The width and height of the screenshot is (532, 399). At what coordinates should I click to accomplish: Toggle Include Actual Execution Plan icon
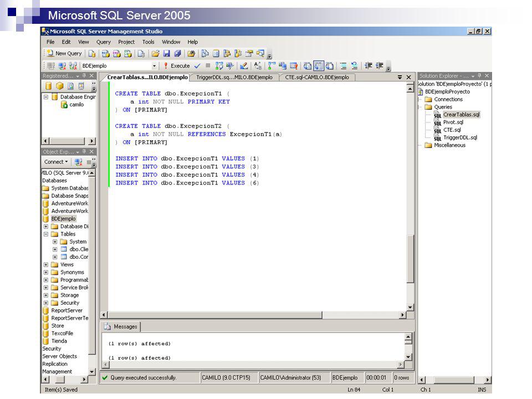[272, 66]
